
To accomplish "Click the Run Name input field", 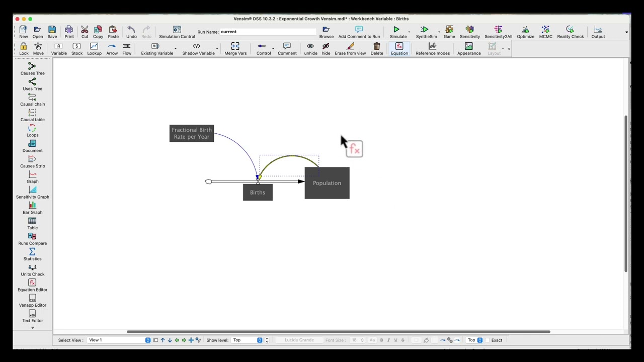I will [x=268, y=32].
